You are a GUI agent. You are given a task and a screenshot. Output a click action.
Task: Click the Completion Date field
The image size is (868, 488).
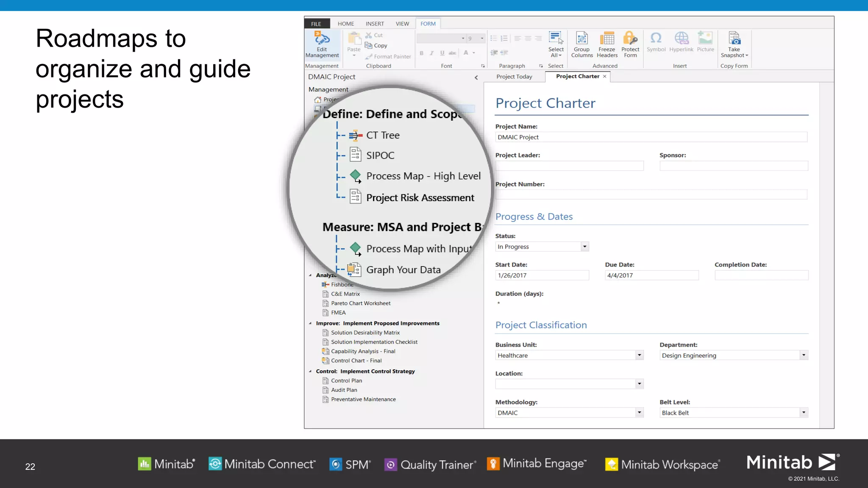[762, 275]
